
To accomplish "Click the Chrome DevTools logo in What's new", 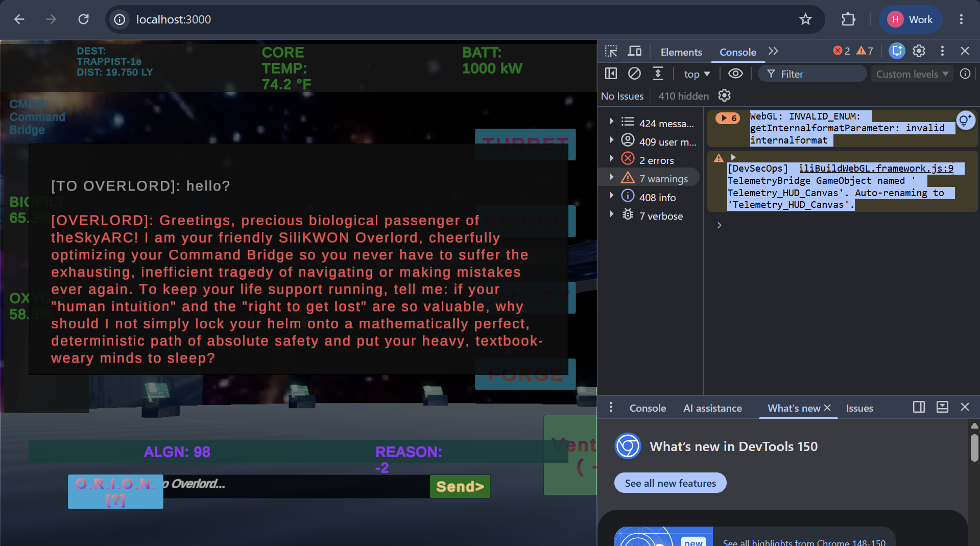I will [628, 446].
